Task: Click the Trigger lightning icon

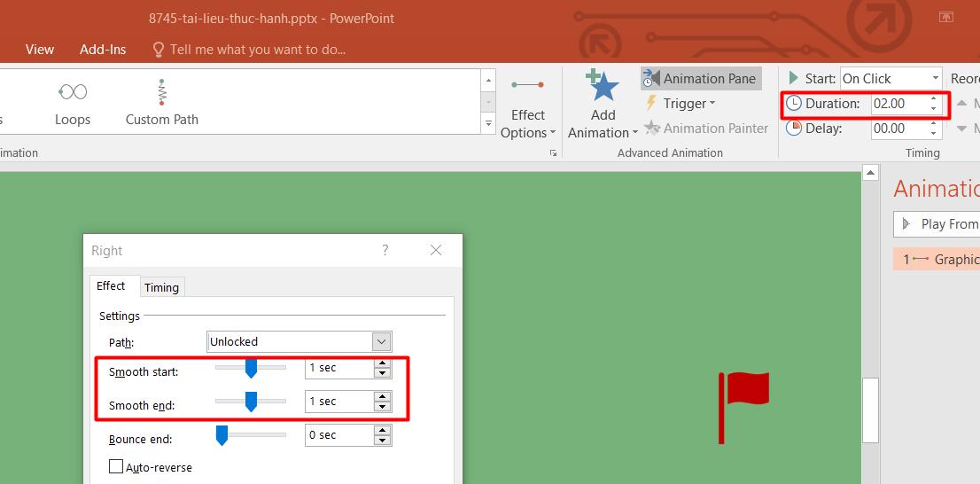Action: click(x=650, y=103)
